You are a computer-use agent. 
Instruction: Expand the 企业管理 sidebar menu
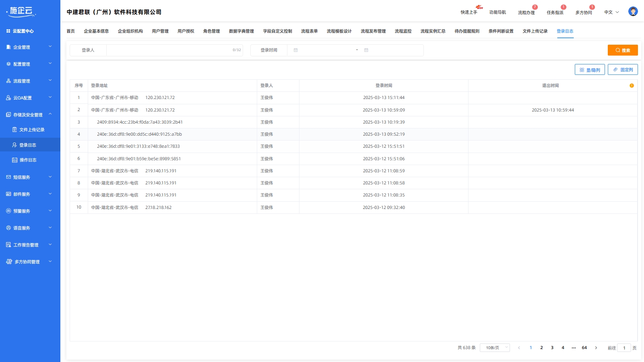click(x=30, y=47)
